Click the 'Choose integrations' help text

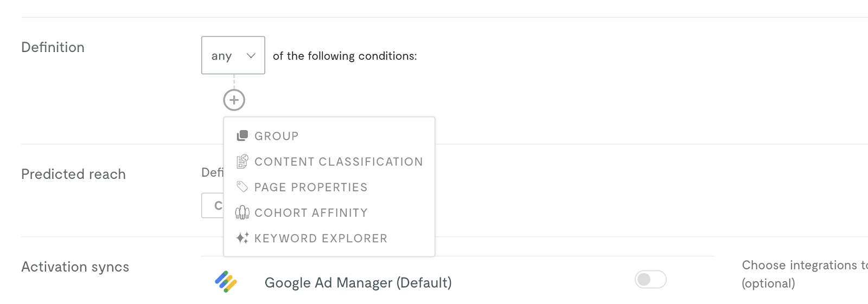805,274
